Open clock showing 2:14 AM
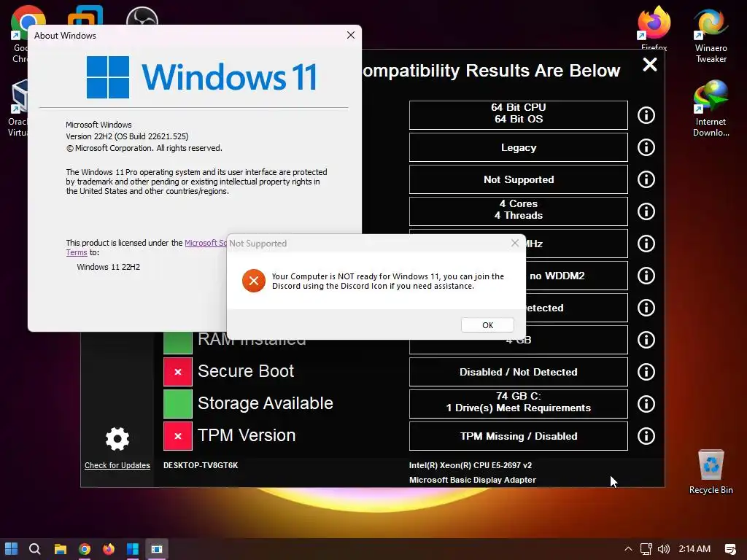 pos(694,549)
